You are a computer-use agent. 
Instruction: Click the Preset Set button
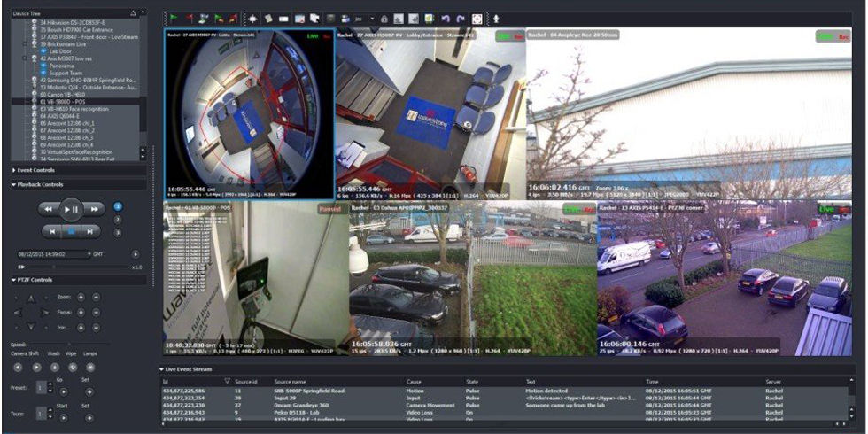coord(89,391)
